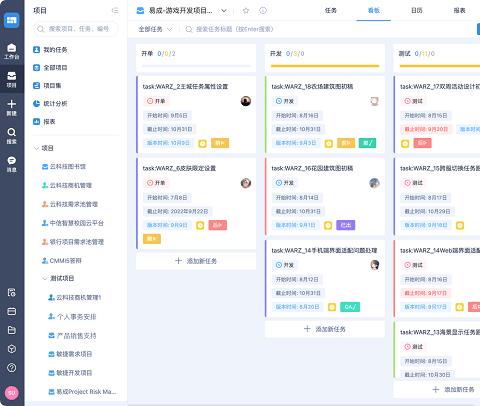Open assignee avatar on WARZ_16 task card

374,183
